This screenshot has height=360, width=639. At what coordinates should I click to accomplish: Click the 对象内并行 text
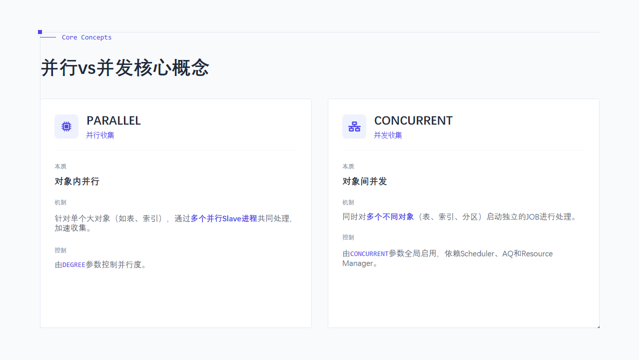77,181
